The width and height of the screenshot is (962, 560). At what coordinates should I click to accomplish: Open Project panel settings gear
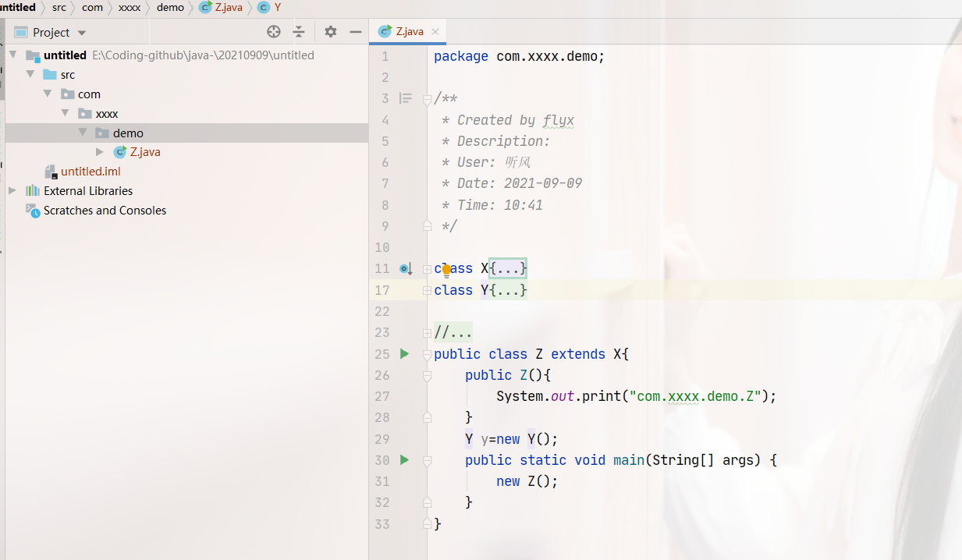coord(331,32)
